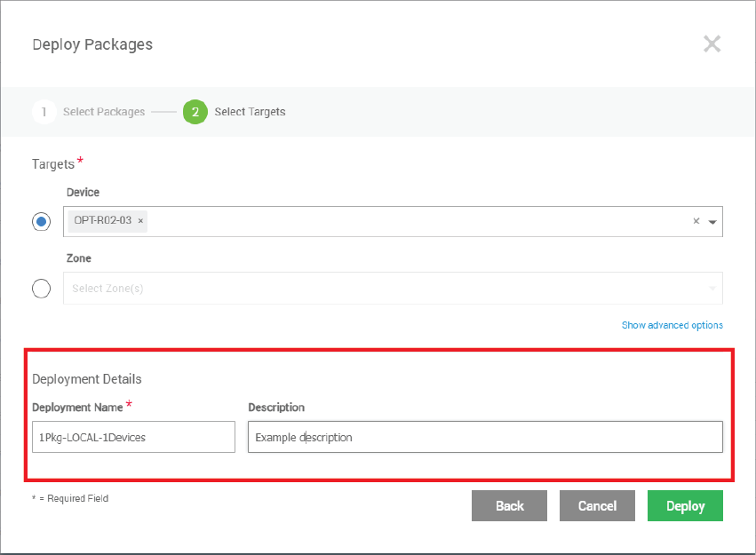Image resolution: width=756 pixels, height=555 pixels.
Task: Click the Back button
Action: [509, 506]
